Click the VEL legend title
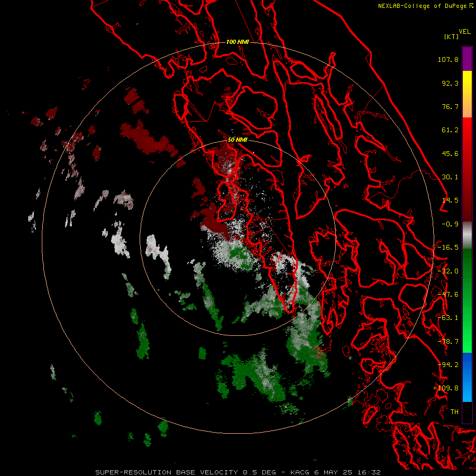Screen dimensions: 476x476 click(464, 32)
